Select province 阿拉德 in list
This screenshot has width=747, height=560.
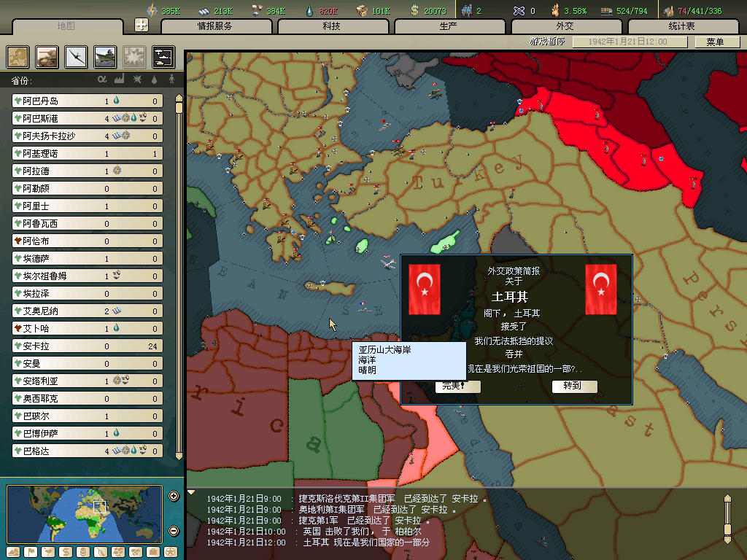[88, 171]
